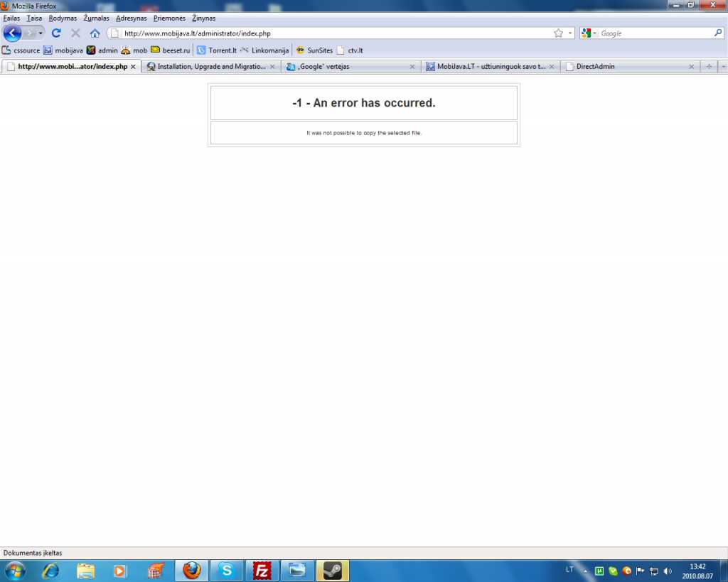This screenshot has width=728, height=582.
Task: Bookmark this page with the star icon
Action: click(558, 33)
